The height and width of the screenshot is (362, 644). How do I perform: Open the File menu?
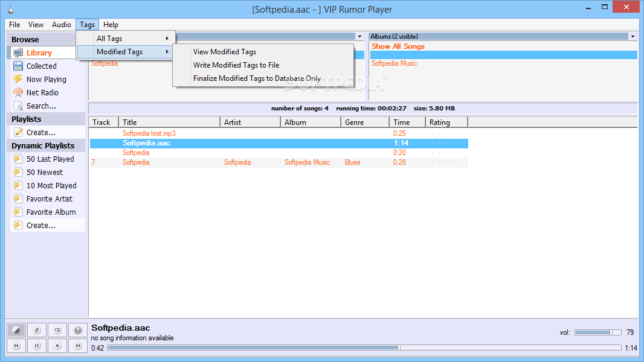coord(14,25)
